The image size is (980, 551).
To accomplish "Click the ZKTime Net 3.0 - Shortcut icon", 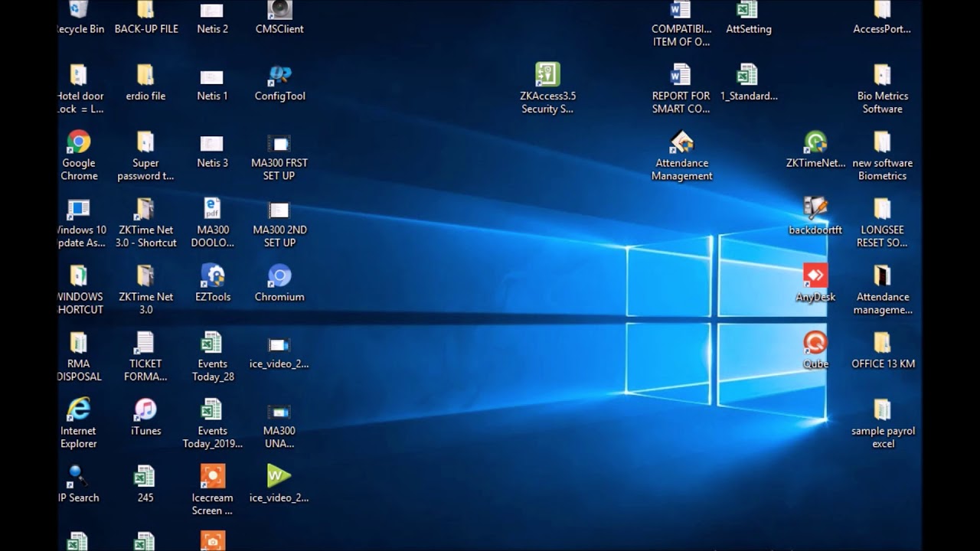I will [145, 223].
